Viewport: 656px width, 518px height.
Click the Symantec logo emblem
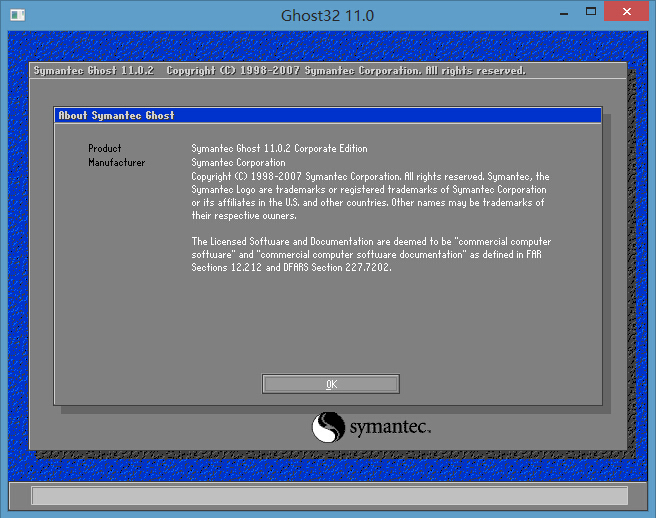[328, 427]
